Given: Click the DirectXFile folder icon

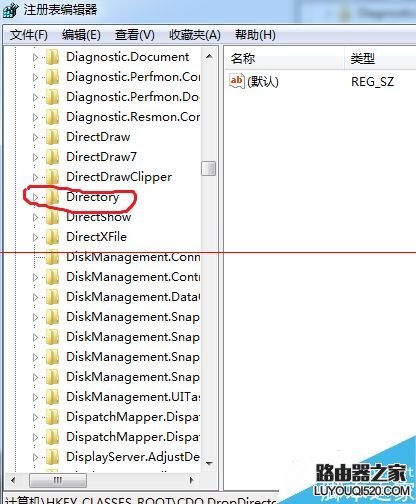Looking at the screenshot, I should click(52, 237).
